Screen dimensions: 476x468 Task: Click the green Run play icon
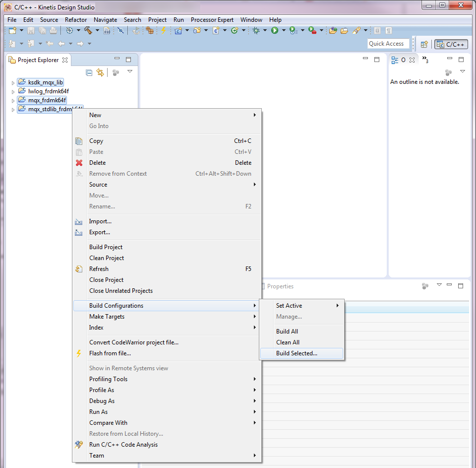pyautogui.click(x=275, y=30)
